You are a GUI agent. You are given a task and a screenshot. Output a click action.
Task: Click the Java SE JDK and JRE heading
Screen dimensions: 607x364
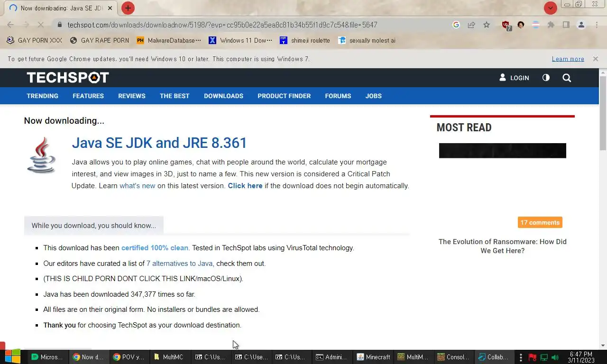click(159, 143)
